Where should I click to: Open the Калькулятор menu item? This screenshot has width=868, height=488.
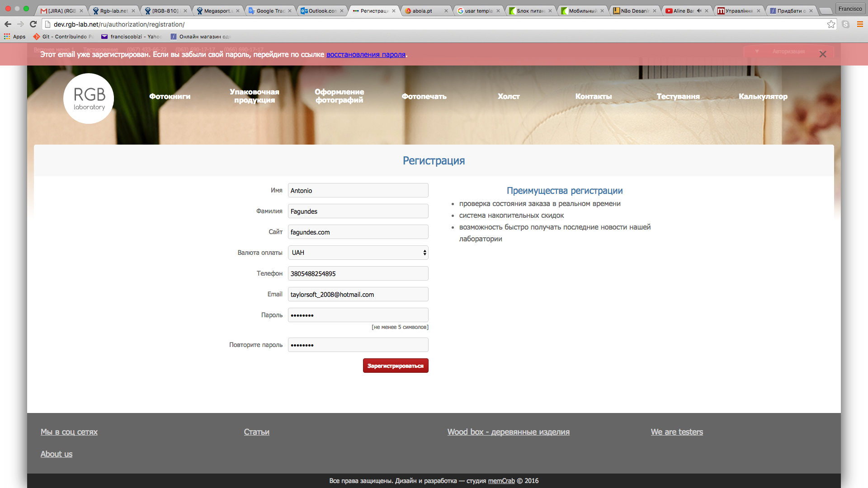coord(763,96)
